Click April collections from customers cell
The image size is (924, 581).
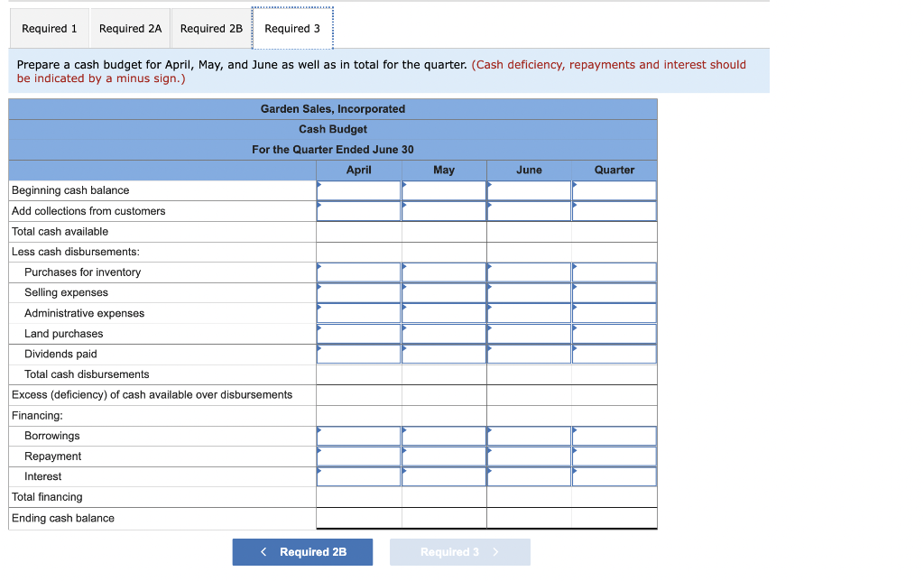(x=359, y=211)
